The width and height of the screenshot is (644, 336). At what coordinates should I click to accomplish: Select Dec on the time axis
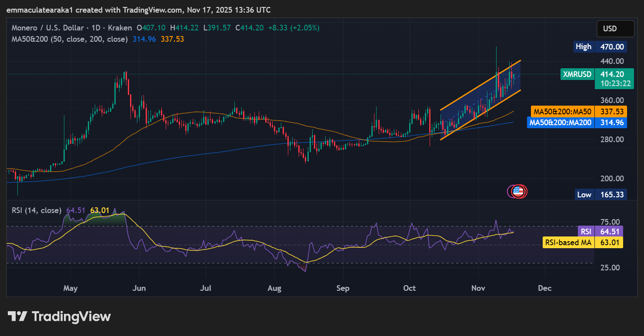[544, 288]
